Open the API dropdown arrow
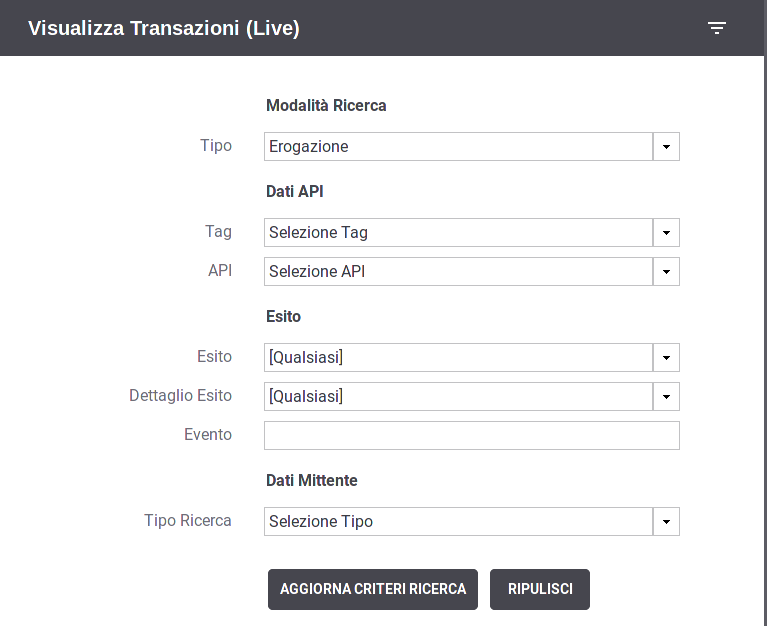This screenshot has height=626, width=767. coord(666,271)
